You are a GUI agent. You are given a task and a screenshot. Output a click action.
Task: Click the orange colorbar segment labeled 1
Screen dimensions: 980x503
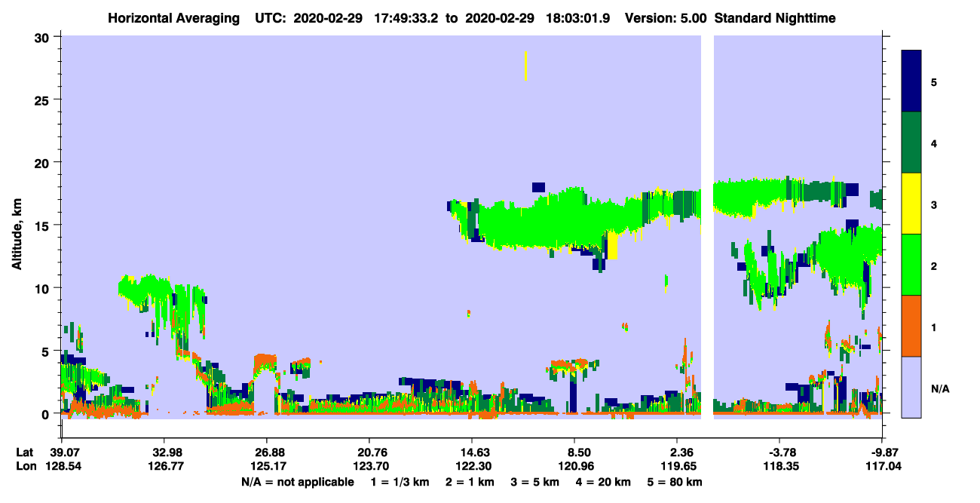911,326
